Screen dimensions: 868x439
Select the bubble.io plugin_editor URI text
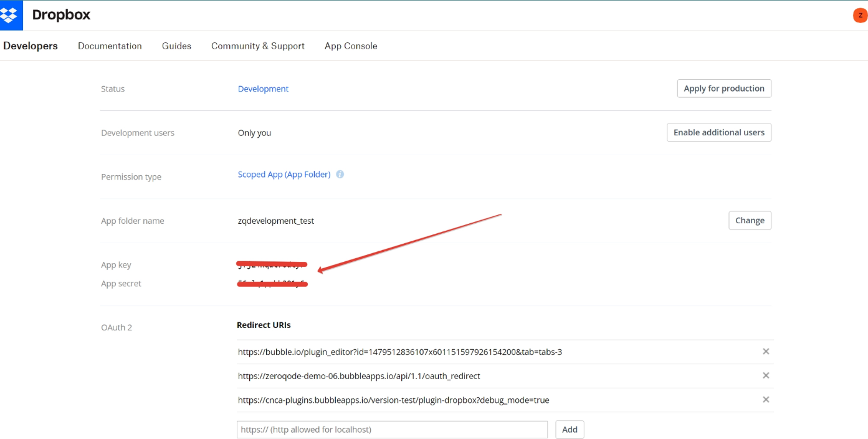pos(400,352)
